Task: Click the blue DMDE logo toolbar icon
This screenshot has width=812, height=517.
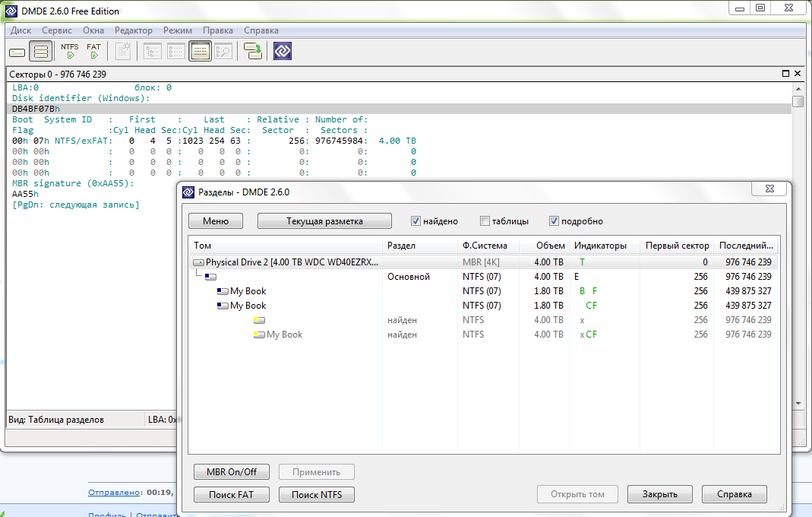Action: 283,52
